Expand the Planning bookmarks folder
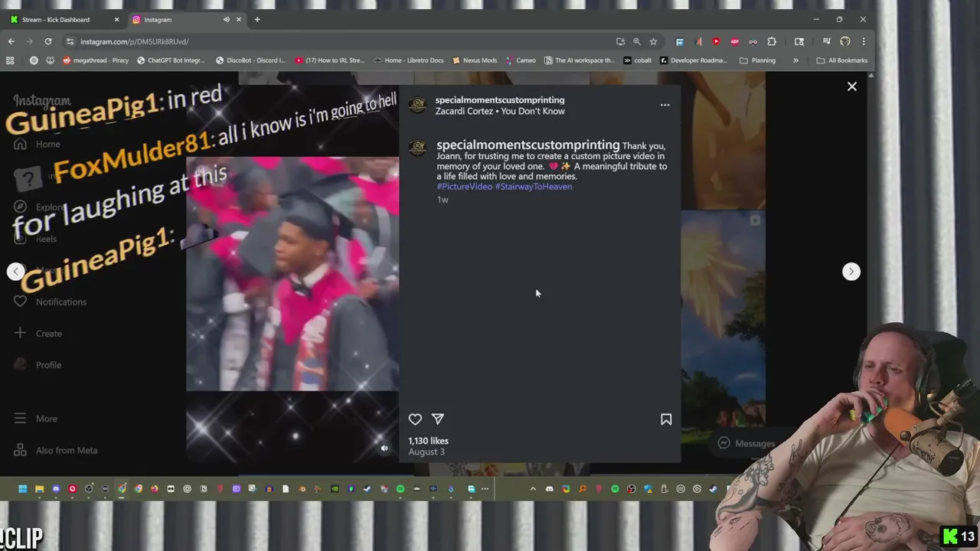Screen dimensions: 980x551 coord(758,60)
